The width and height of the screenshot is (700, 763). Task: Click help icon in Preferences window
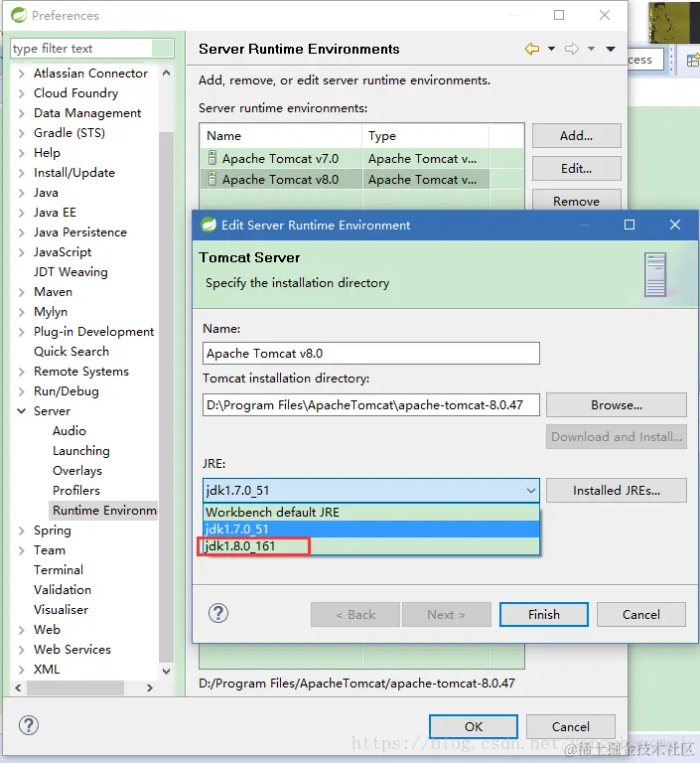(x=29, y=725)
